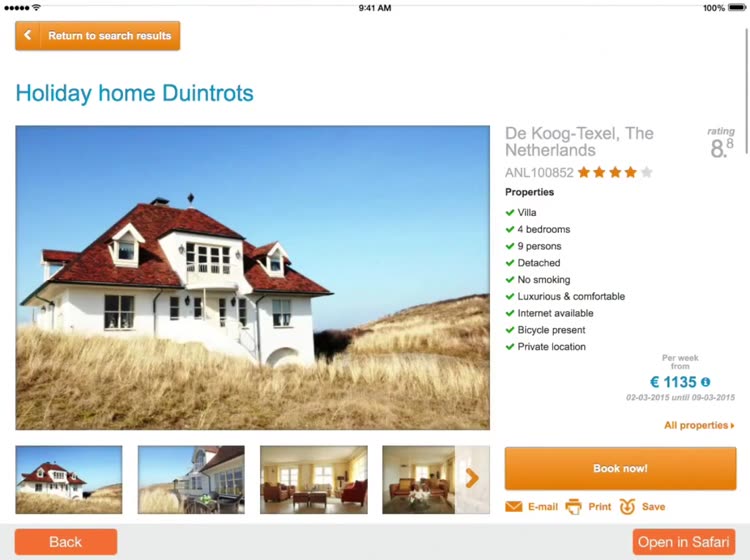Click the Print printer icon
Screen dimensions: 750x560
574,506
